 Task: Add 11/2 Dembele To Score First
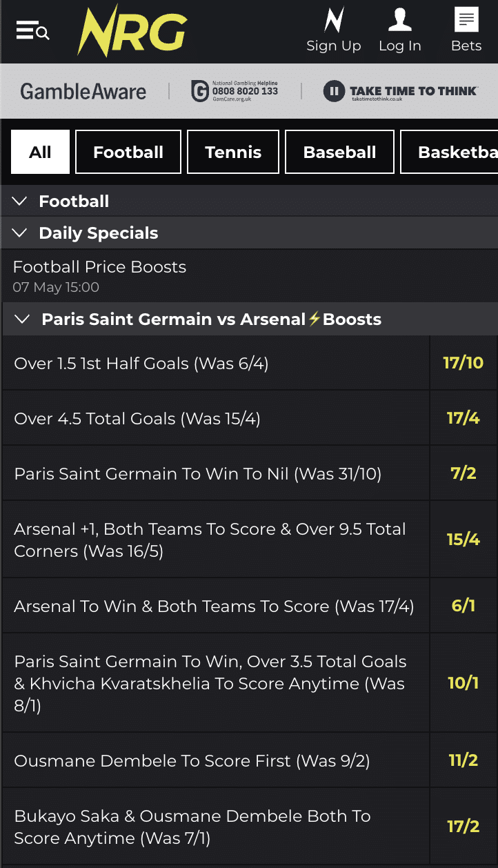tap(463, 760)
